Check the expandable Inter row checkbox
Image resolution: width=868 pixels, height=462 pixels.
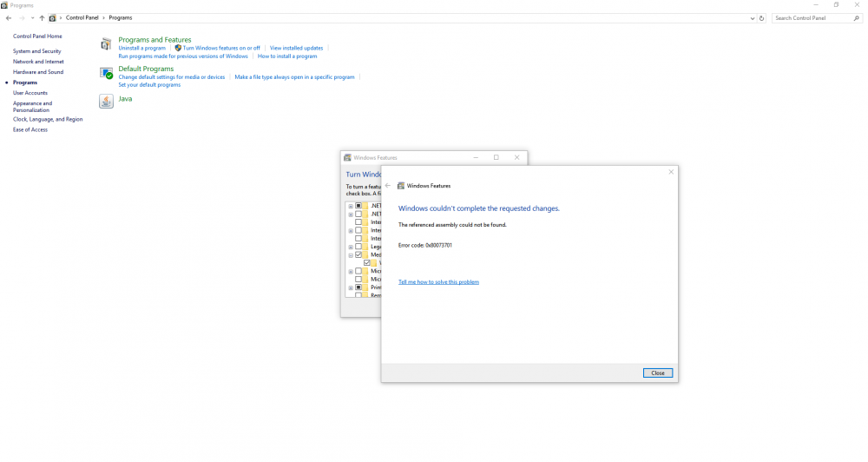tap(358, 230)
